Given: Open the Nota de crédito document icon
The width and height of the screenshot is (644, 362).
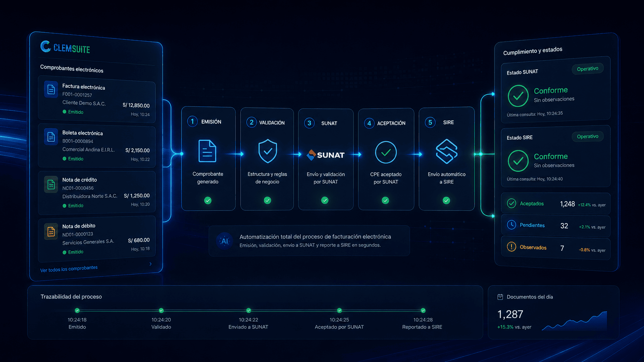Looking at the screenshot, I should point(51,185).
